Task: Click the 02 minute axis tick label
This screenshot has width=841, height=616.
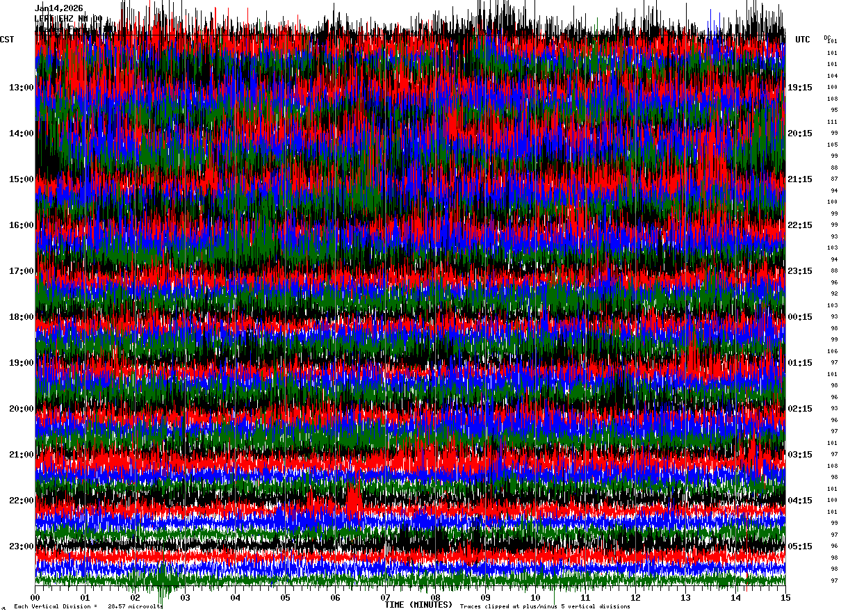Action: (x=136, y=597)
